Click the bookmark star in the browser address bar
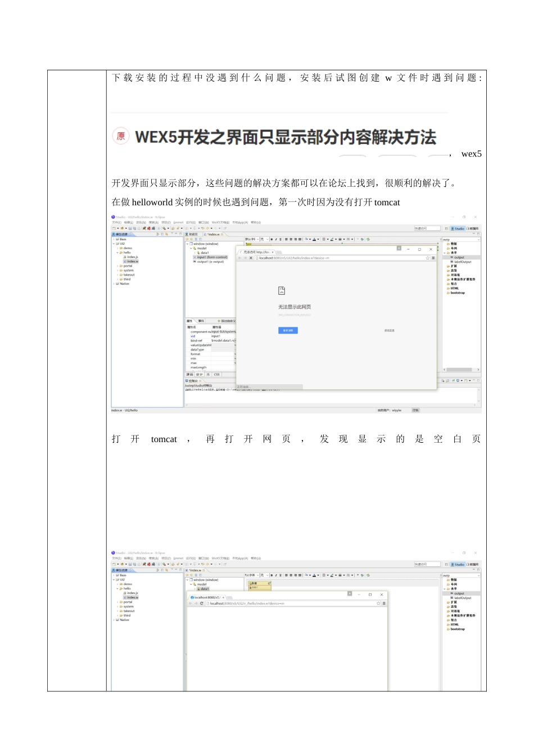The width and height of the screenshot is (534, 756). click(x=427, y=258)
